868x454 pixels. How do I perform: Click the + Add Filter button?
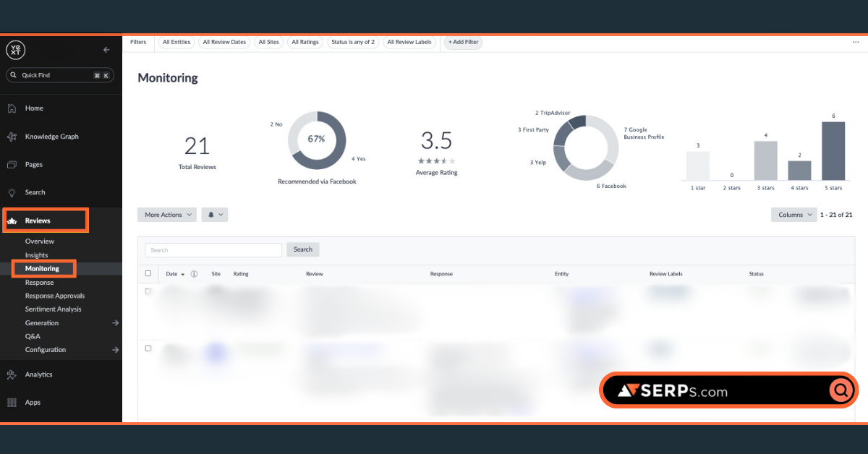pos(463,42)
